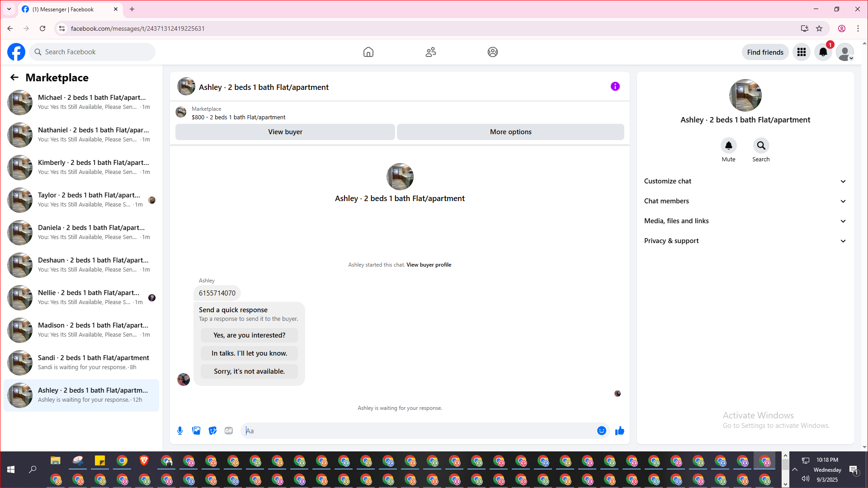Open the browser tab search dropdown
This screenshot has height=488, width=868.
(9, 9)
